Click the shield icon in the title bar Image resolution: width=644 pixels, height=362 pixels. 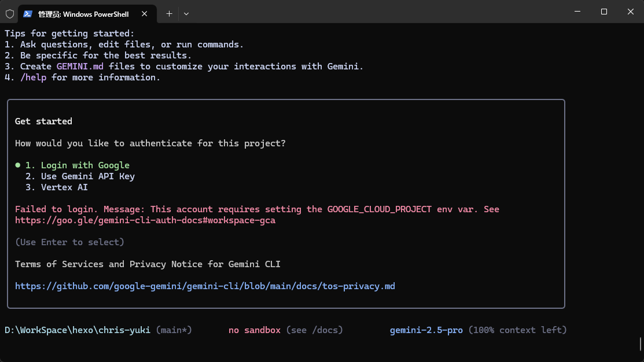pyautogui.click(x=9, y=13)
